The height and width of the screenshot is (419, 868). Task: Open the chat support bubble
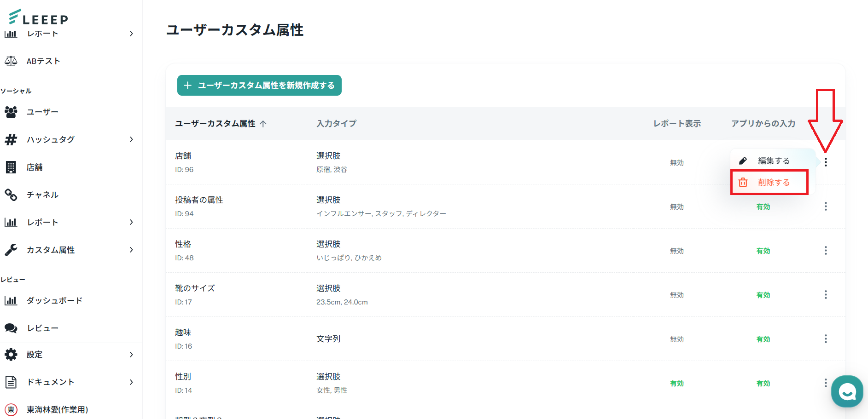point(847,391)
